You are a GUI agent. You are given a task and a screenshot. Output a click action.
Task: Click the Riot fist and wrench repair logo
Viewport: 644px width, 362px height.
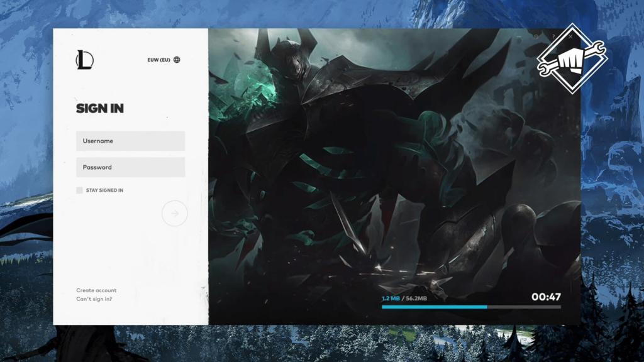pos(572,58)
